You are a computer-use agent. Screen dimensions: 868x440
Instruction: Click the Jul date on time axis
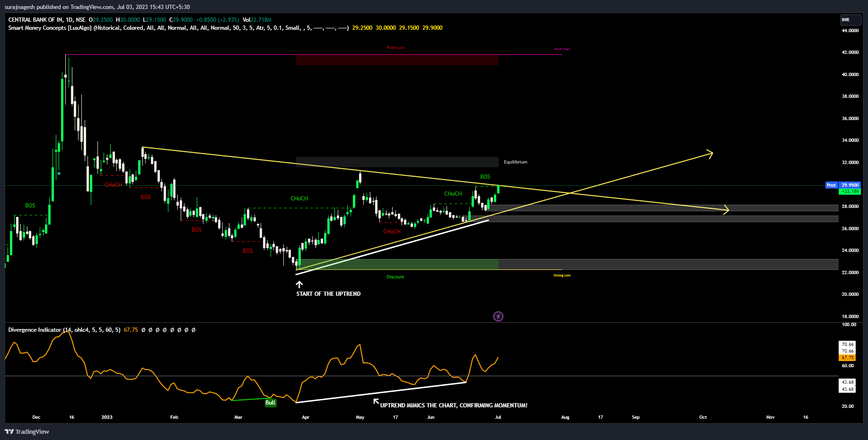click(498, 417)
